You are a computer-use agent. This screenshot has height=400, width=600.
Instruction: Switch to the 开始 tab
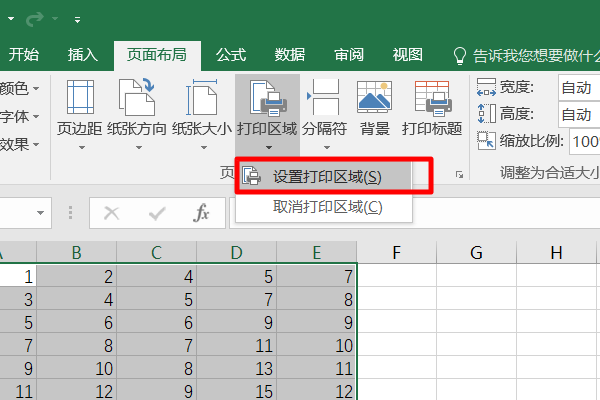[24, 55]
